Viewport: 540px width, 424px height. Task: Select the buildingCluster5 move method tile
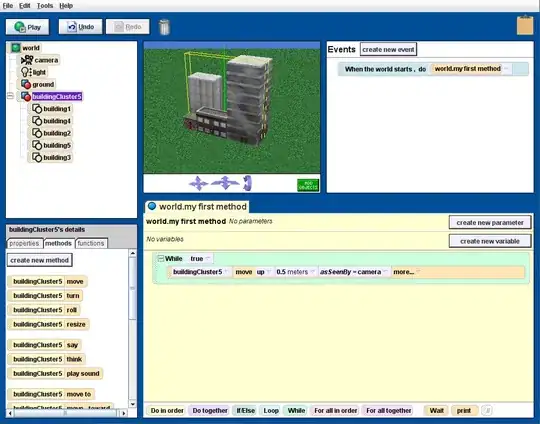(x=48, y=281)
